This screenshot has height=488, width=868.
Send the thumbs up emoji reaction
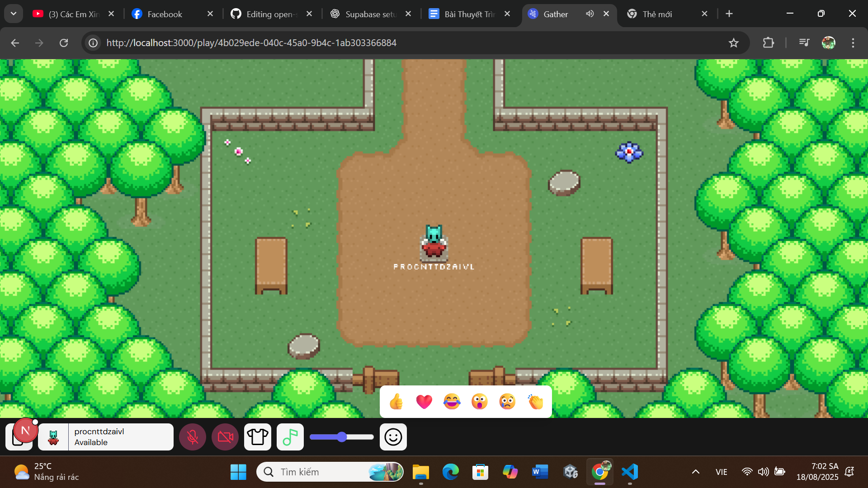coord(396,401)
